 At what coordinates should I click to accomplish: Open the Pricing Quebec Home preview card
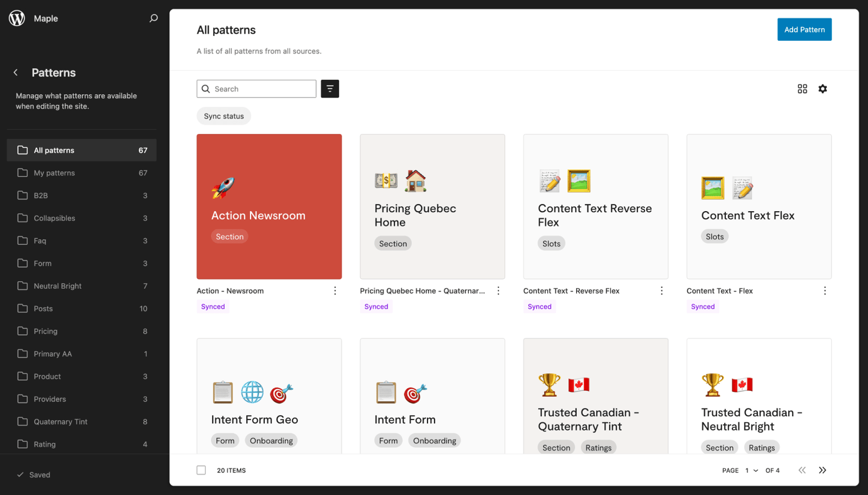(432, 207)
